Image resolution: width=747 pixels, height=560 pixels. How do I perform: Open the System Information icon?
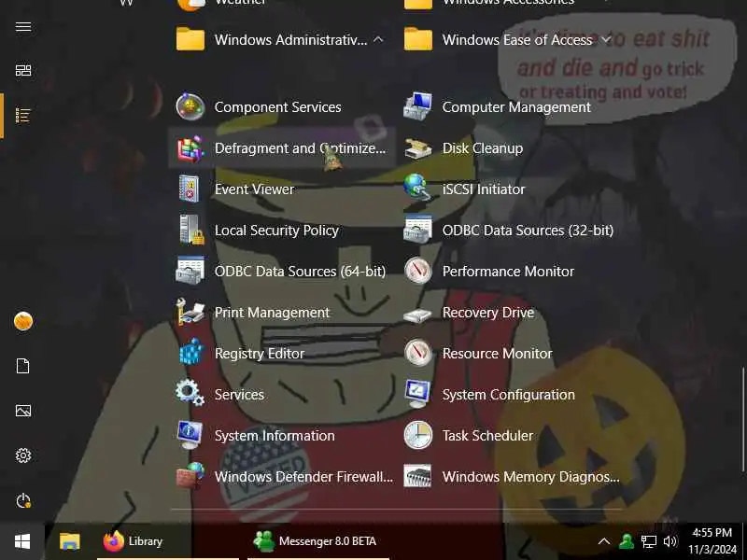pos(190,435)
